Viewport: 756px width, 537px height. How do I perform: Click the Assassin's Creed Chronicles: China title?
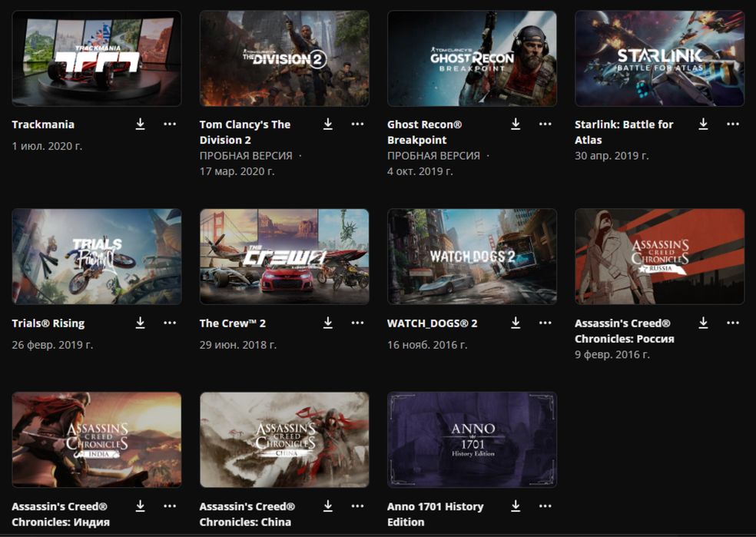(x=247, y=514)
